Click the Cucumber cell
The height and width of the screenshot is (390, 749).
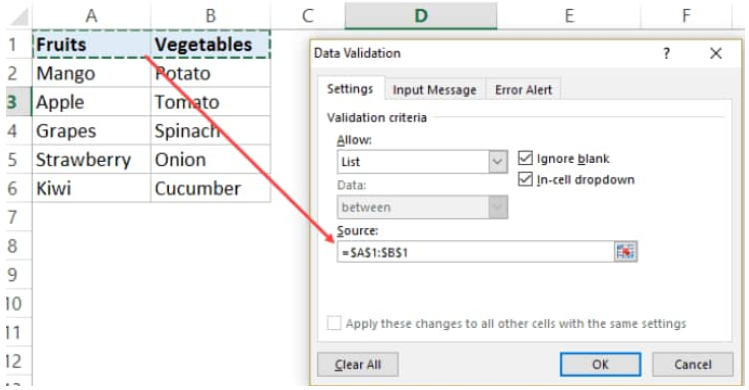(x=210, y=188)
